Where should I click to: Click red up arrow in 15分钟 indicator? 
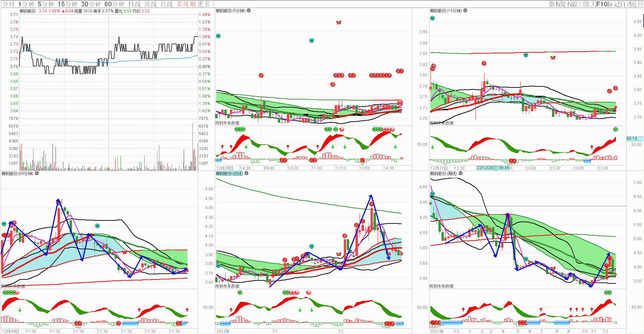(592, 147)
